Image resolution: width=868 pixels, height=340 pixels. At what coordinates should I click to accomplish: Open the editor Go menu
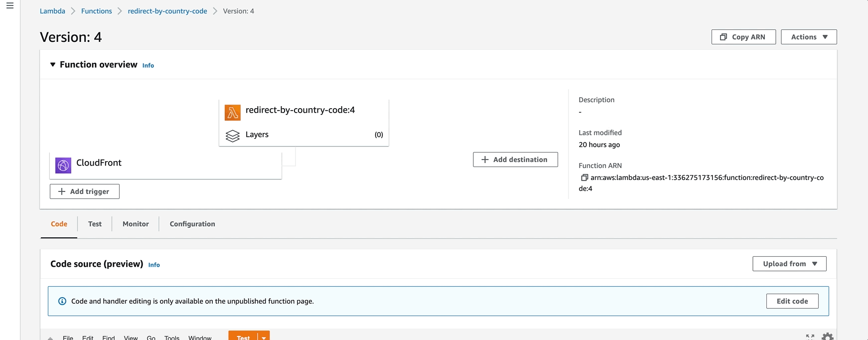(151, 338)
